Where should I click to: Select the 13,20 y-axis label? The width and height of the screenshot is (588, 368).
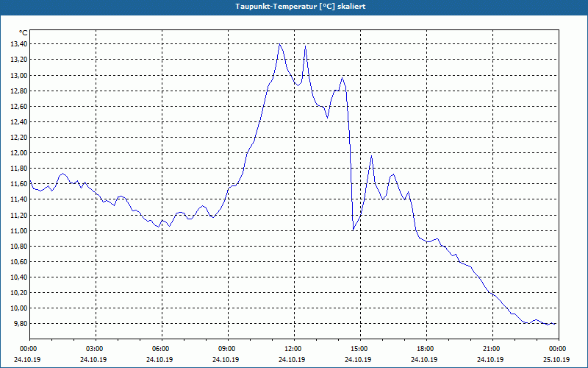tap(19, 60)
